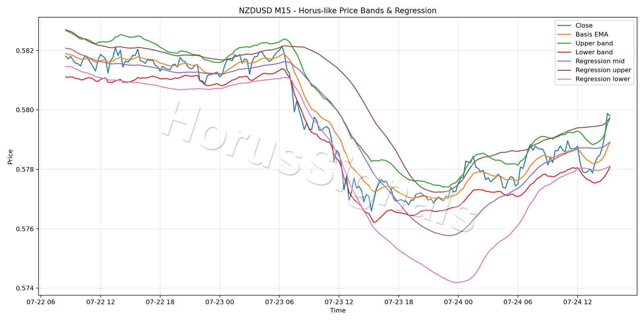
Task: Click the orange Basis EMA swatch in legend
Action: coord(564,35)
